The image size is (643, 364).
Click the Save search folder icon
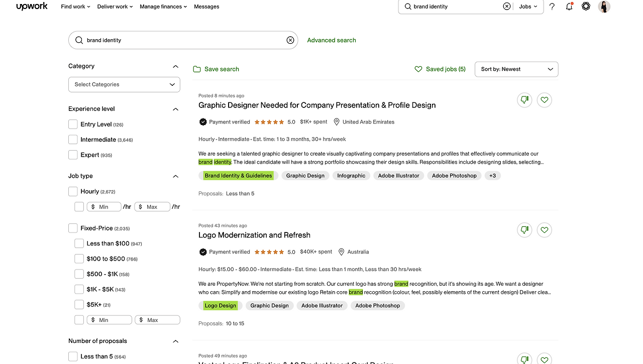197,69
